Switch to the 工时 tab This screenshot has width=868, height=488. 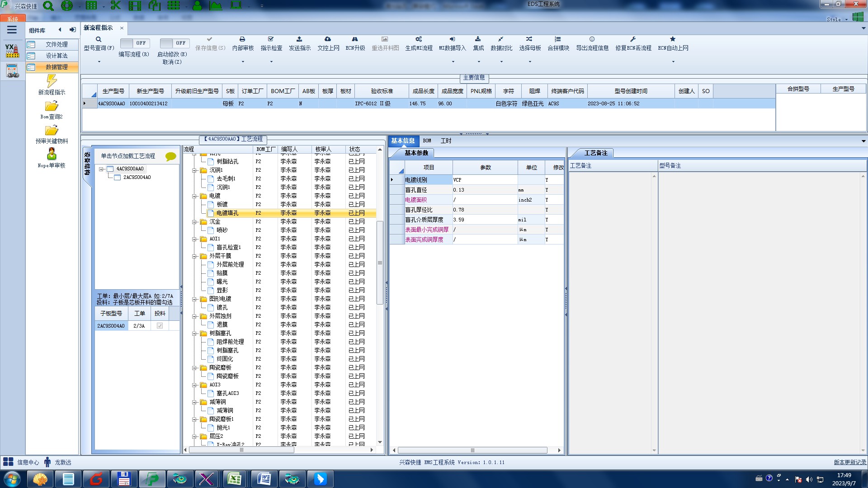tap(446, 141)
